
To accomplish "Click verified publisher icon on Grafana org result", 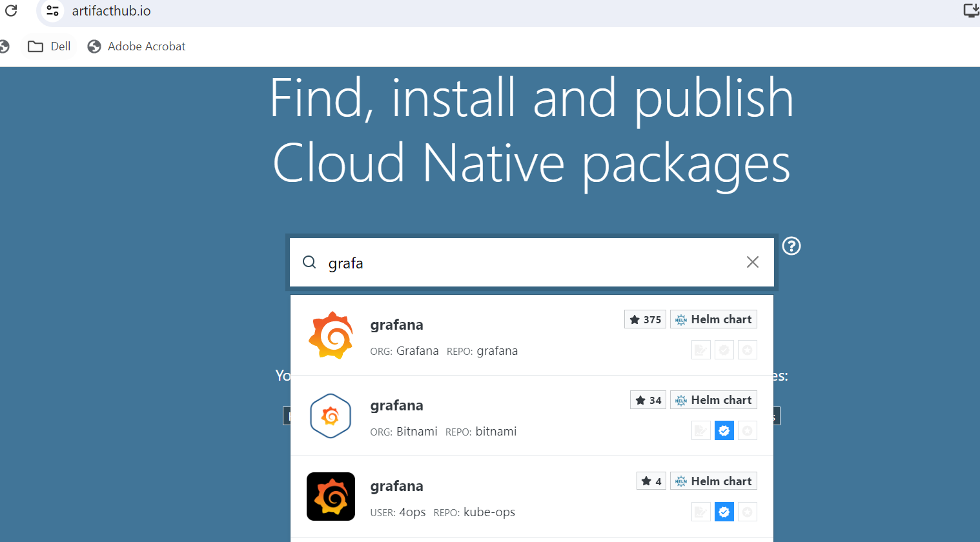I will [x=724, y=350].
